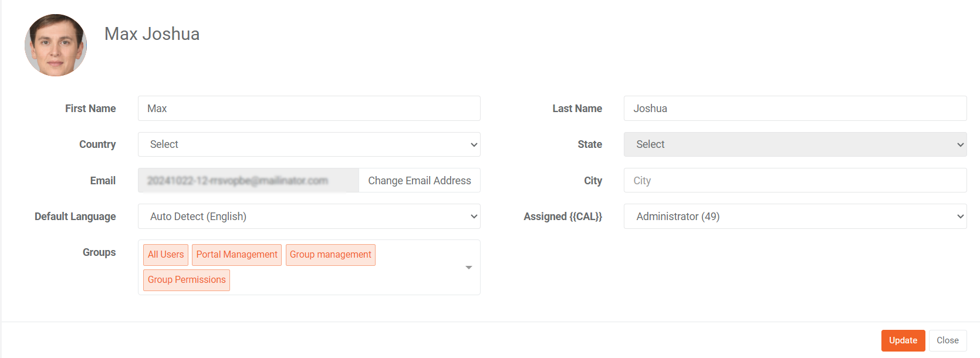980x358 pixels.
Task: Click the Group Permissions tag
Action: click(187, 280)
